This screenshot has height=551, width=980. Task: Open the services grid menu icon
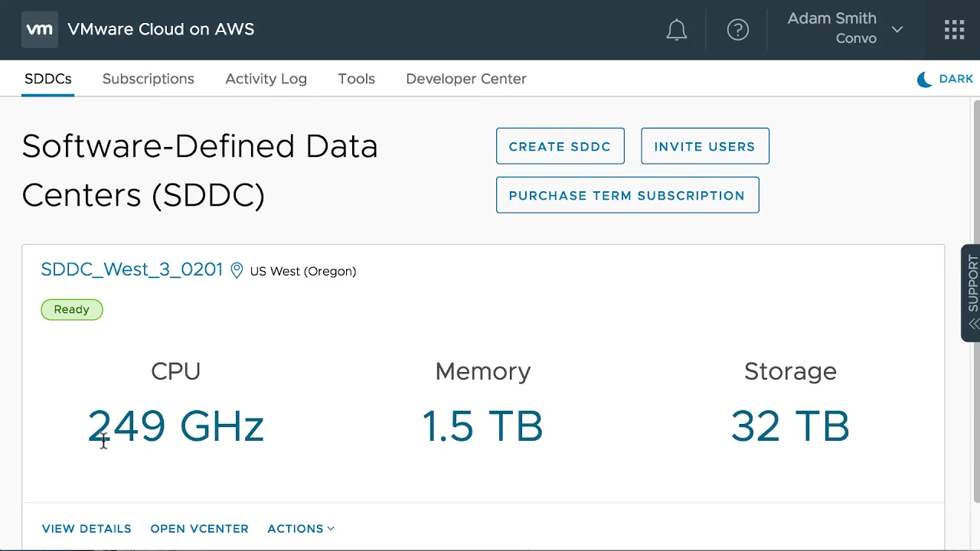pyautogui.click(x=954, y=30)
